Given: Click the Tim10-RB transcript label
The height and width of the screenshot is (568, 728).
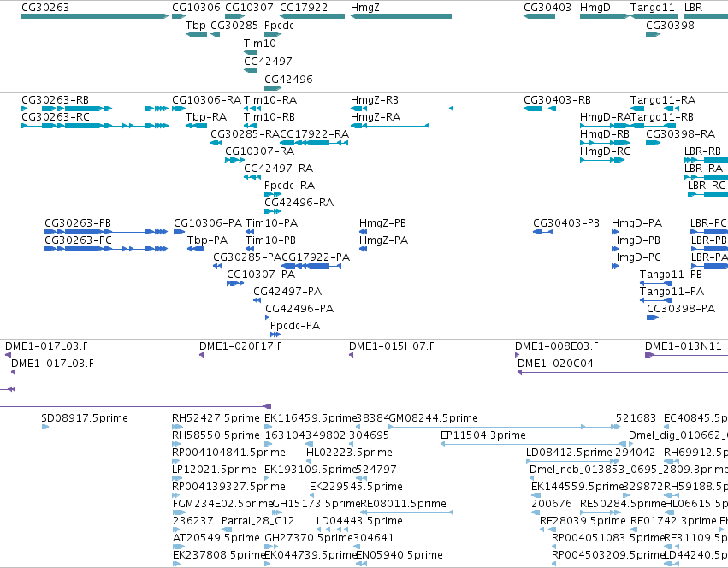Looking at the screenshot, I should coord(269,117).
